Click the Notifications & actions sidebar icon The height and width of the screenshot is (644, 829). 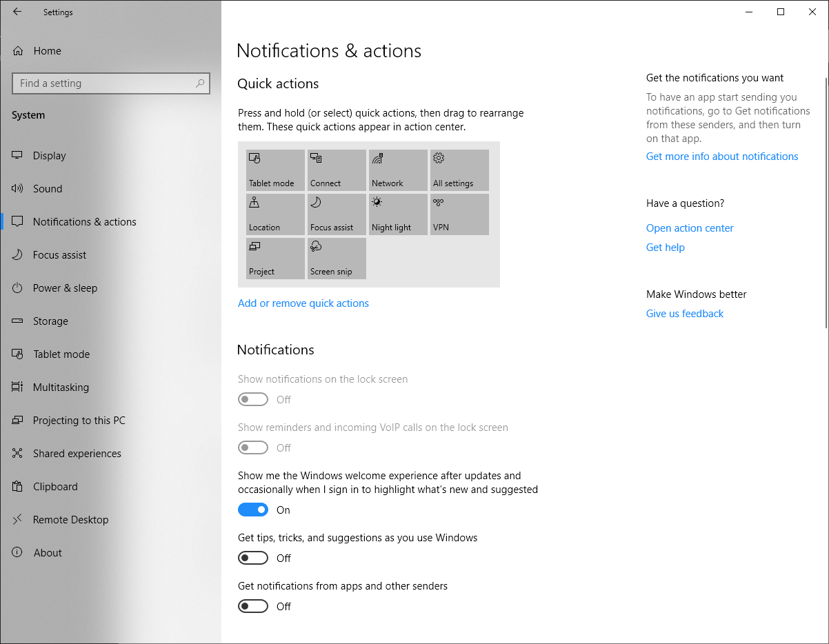tap(18, 221)
